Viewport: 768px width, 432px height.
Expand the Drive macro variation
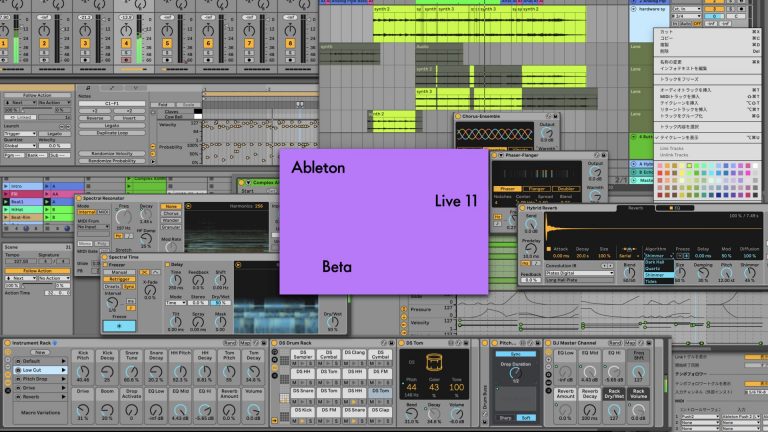[x=63, y=388]
